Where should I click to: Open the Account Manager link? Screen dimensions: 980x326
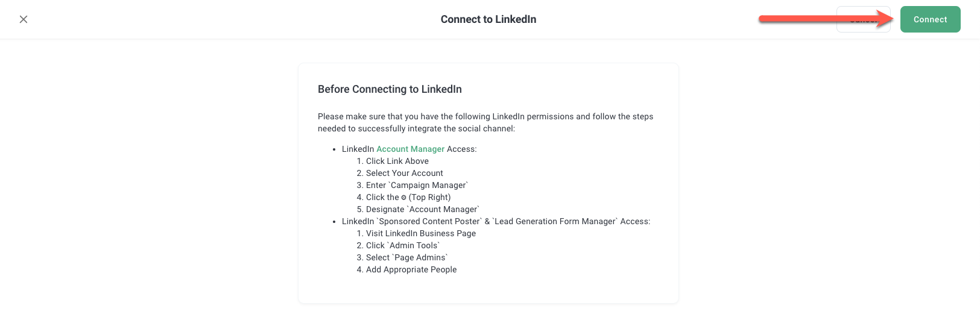point(410,149)
